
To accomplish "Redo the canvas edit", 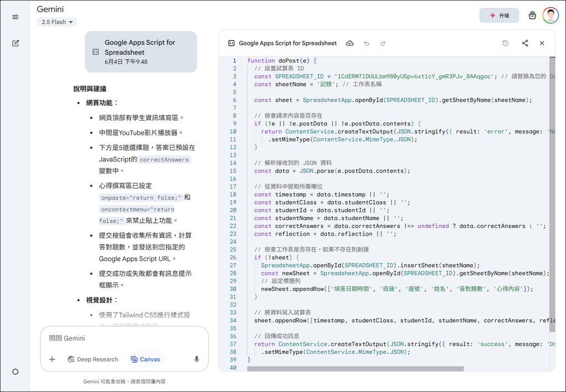I will (x=382, y=43).
